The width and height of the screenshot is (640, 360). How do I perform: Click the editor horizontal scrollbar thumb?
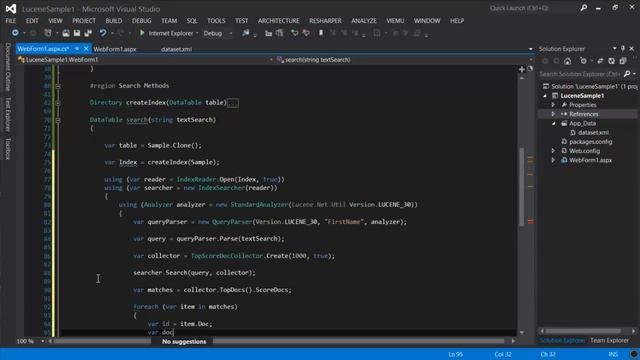(279, 341)
